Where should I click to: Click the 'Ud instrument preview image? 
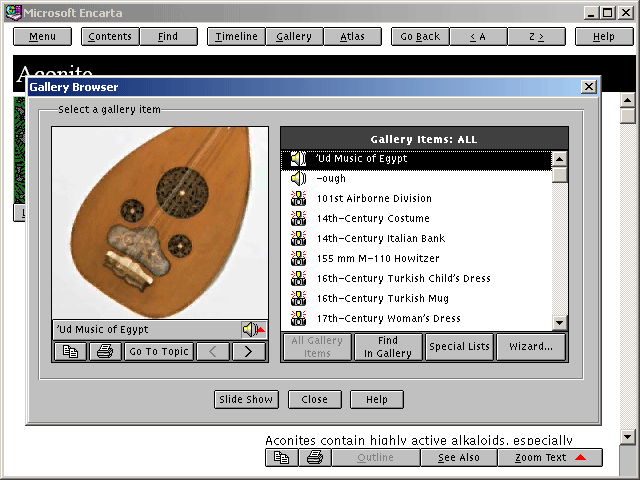160,223
